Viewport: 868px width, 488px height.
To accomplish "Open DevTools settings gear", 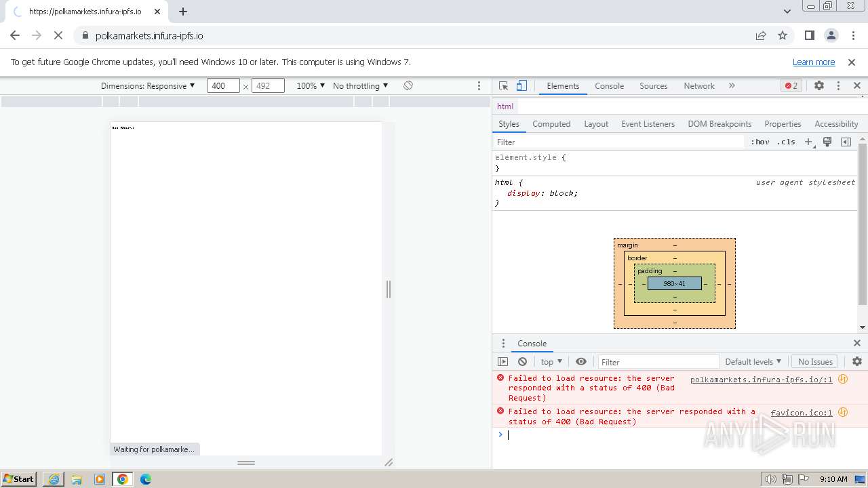I will pyautogui.click(x=819, y=86).
